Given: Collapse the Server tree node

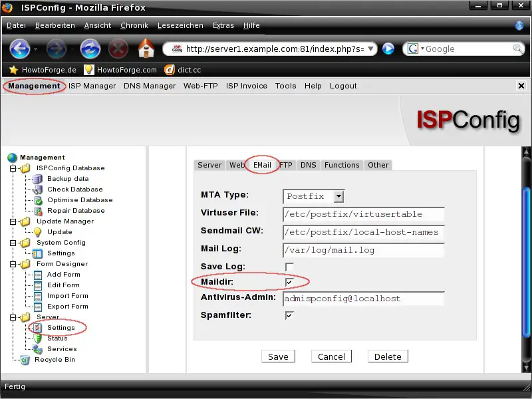Looking at the screenshot, I should pos(13,318).
